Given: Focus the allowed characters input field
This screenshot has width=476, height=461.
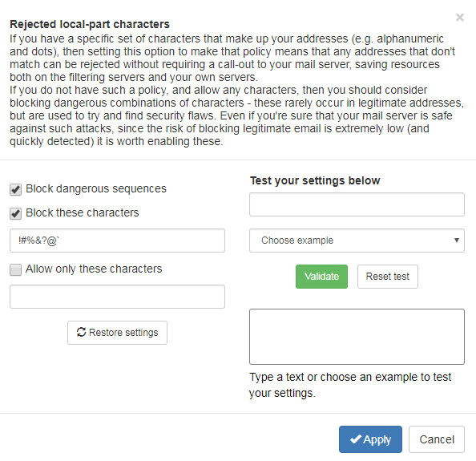Looking at the screenshot, I should tap(117, 297).
